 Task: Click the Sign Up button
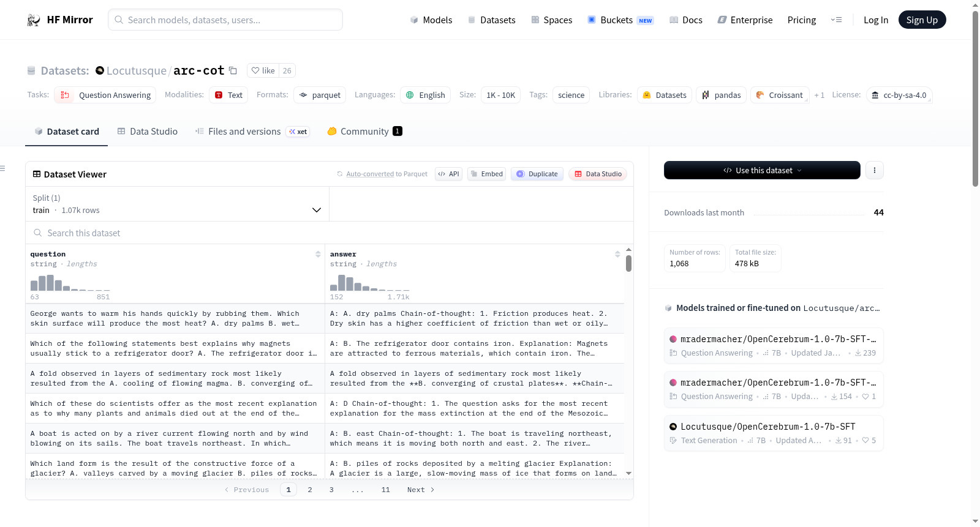[922, 20]
